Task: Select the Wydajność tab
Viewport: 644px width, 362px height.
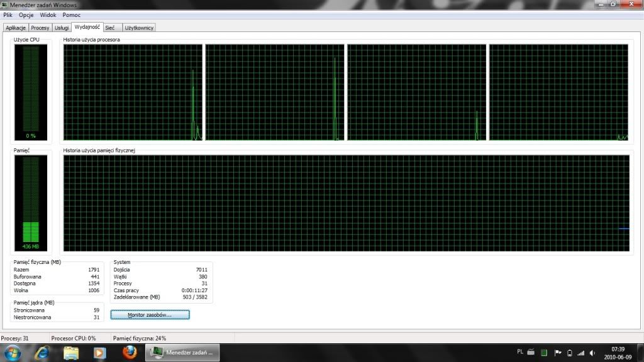Action: (x=87, y=27)
